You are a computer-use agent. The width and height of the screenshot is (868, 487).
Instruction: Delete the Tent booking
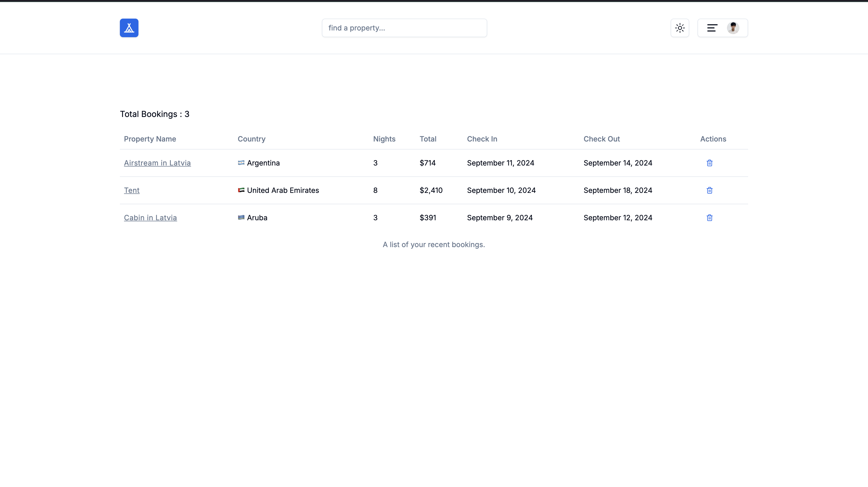tap(709, 190)
